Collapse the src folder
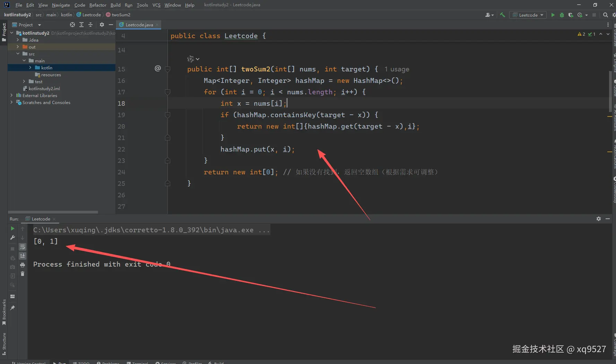The width and height of the screenshot is (616, 364). (18, 54)
